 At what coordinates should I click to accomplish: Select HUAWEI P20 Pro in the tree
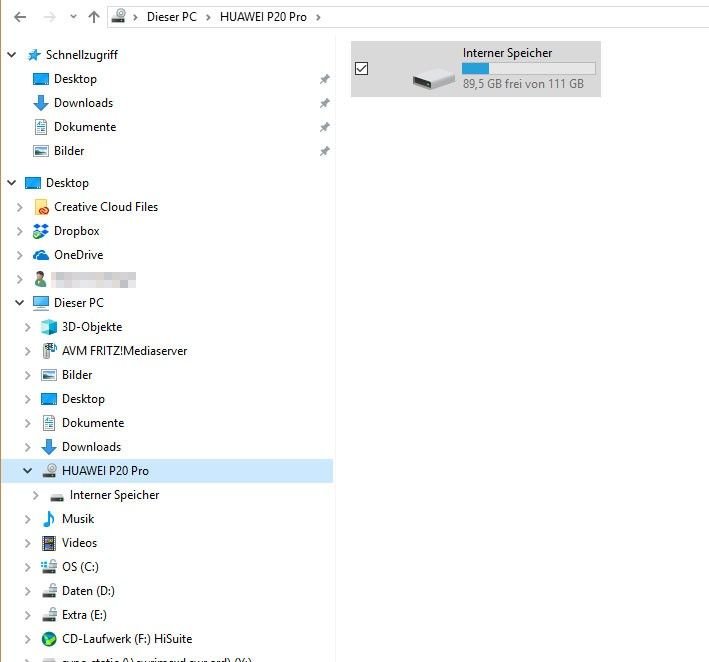(105, 471)
